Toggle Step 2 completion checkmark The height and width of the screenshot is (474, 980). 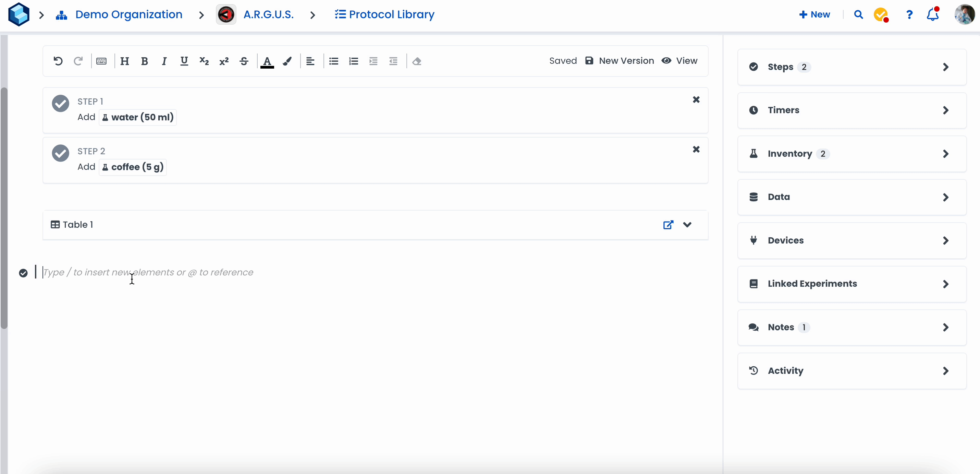coord(61,153)
